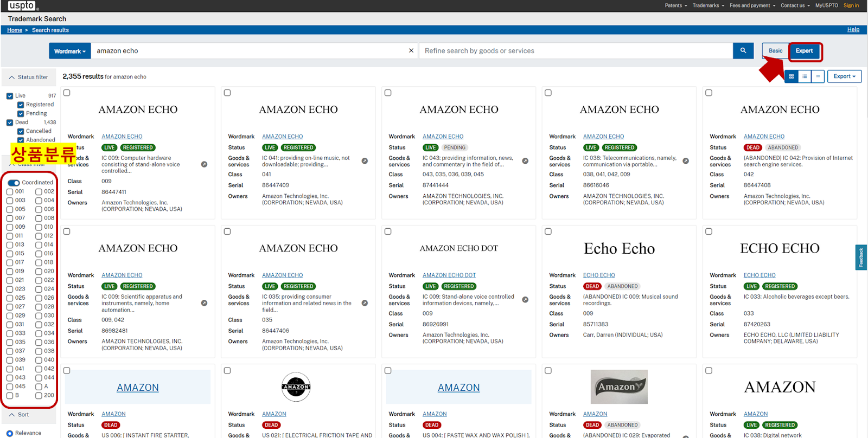Viewport: 868px width, 438px height.
Task: Expand goods details on serial 86447411 card
Action: click(x=204, y=164)
